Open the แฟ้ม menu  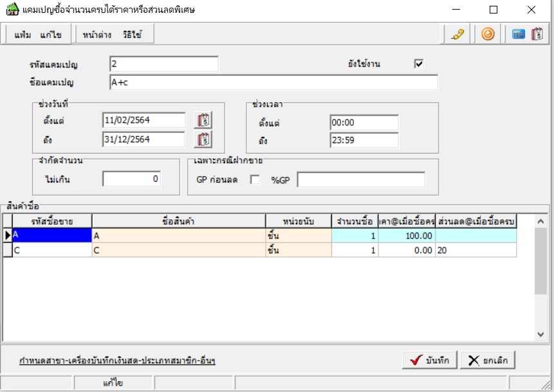(23, 35)
